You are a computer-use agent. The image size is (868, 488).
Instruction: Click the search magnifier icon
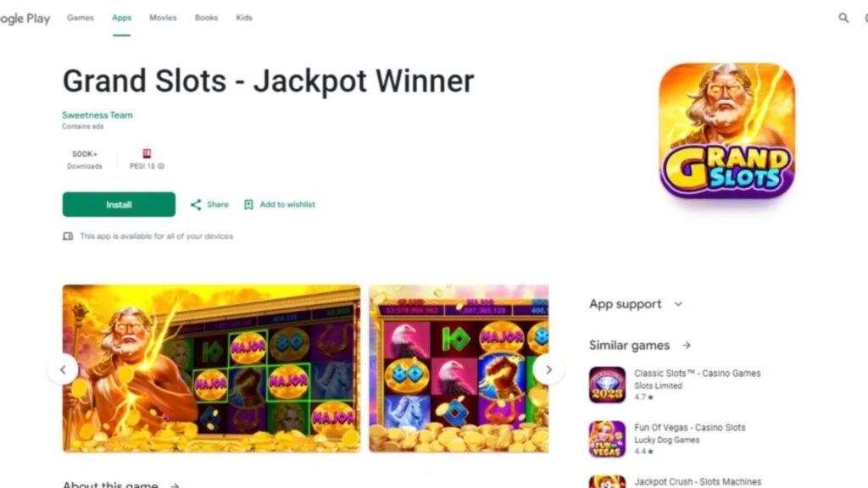point(843,18)
